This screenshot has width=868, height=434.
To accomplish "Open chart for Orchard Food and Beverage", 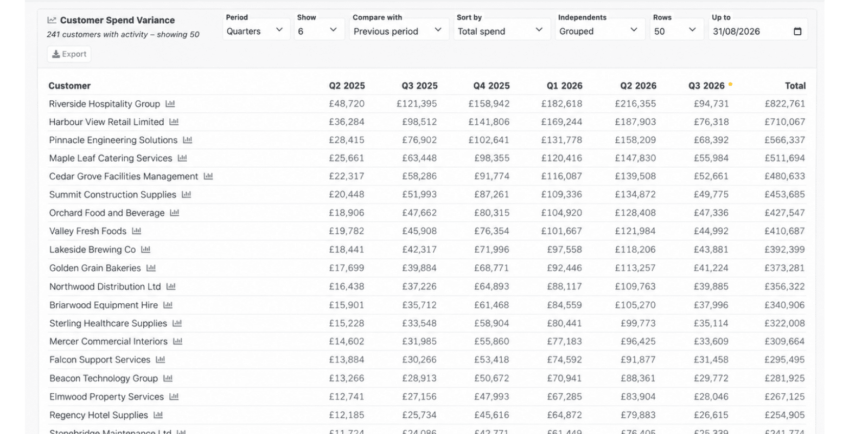I will coord(175,213).
